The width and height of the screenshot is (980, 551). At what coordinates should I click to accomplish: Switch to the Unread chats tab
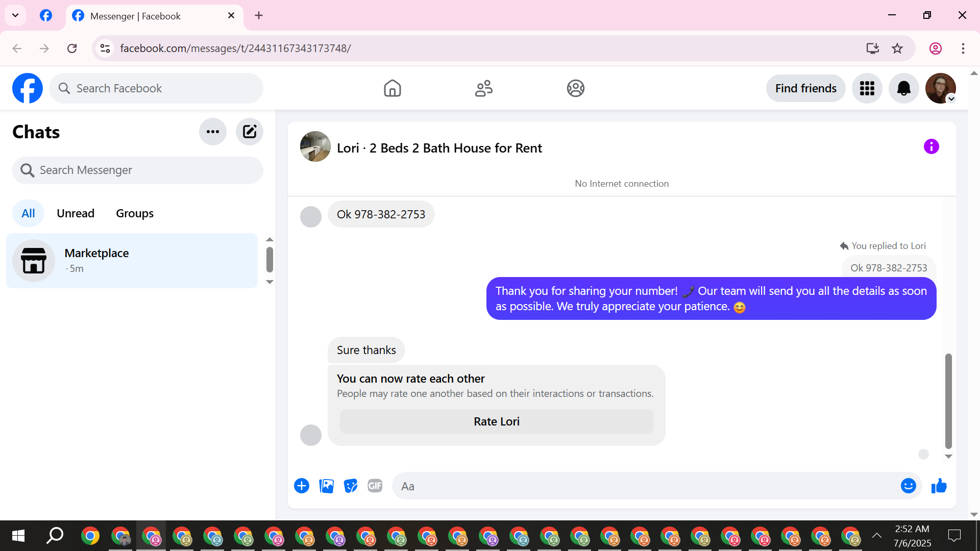pyautogui.click(x=76, y=213)
